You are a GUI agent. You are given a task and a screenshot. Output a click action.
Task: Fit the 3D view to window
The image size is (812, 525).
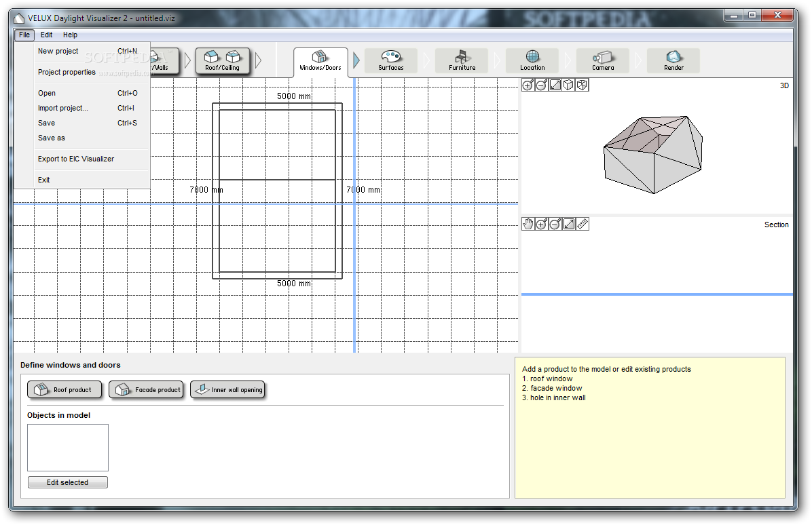point(555,85)
